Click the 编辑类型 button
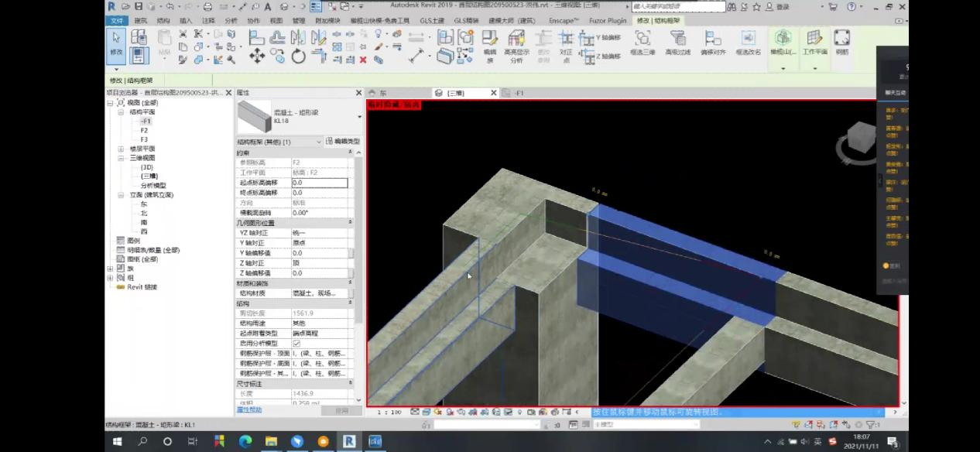Viewport: 980px width, 452px height. coord(343,142)
